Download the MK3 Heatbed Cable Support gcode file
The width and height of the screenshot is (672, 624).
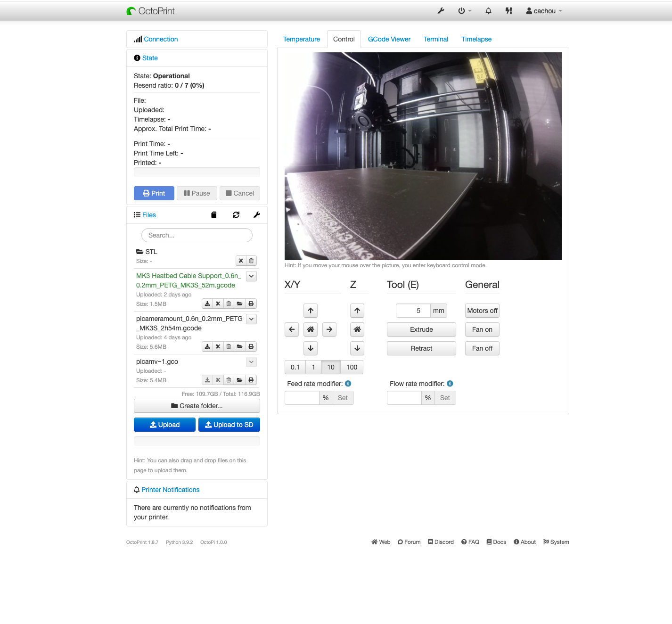click(x=207, y=304)
